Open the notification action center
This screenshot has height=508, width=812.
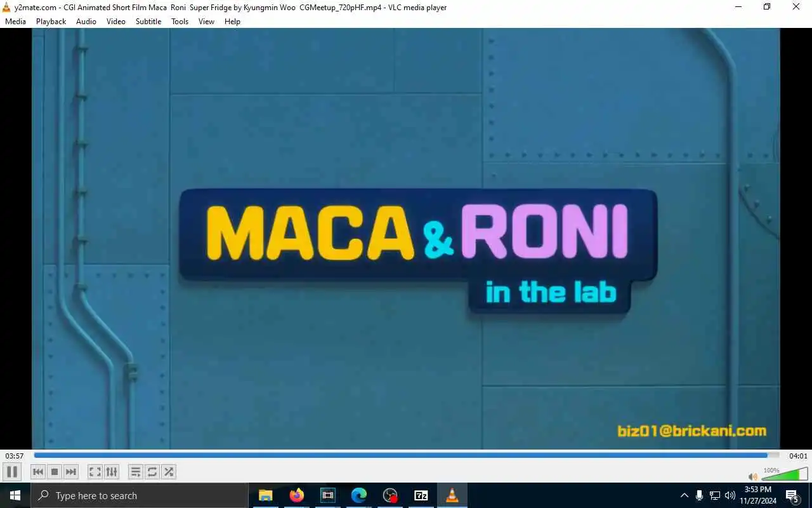pos(792,495)
